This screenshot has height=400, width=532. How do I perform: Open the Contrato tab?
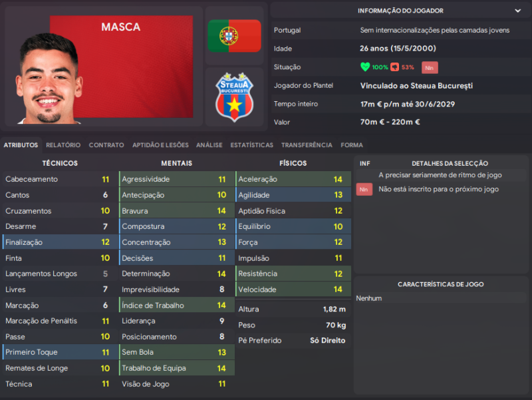(x=106, y=145)
